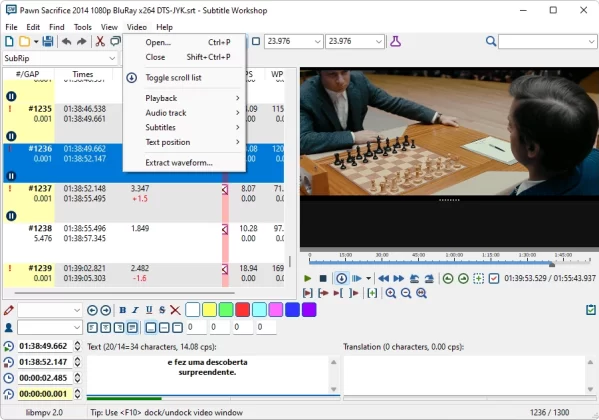Screen dimensions: 599x420
Task: Clear formatting with the red X icon
Action: coord(175,310)
